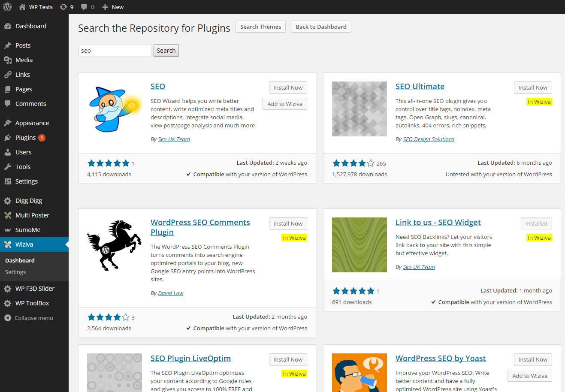The image size is (565, 392).
Task: Open the Appearance menu item
Action: pos(34,123)
